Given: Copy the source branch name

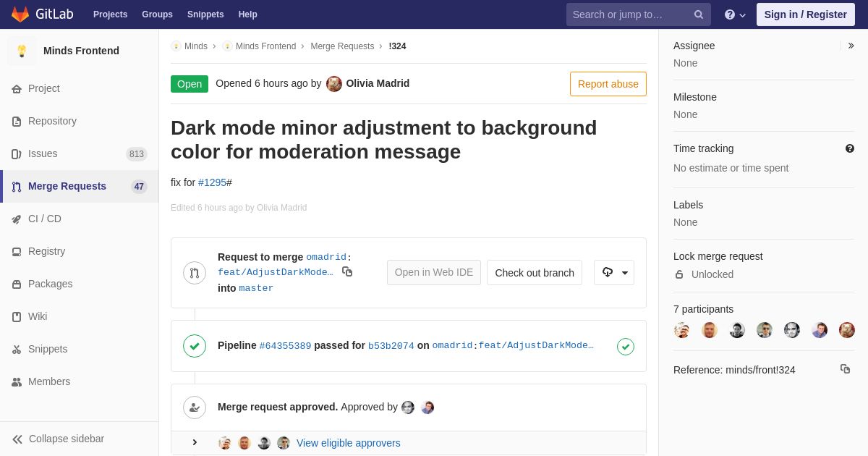Looking at the screenshot, I should (347, 271).
